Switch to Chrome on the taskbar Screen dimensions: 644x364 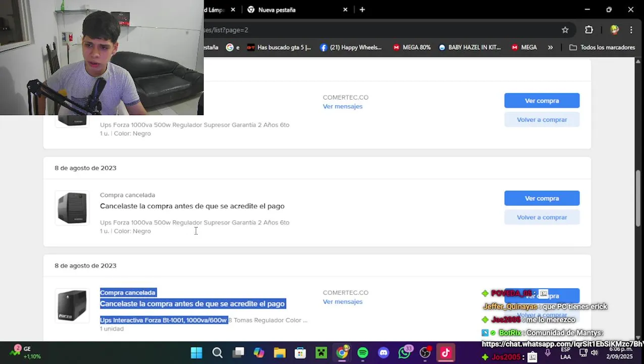click(x=342, y=352)
